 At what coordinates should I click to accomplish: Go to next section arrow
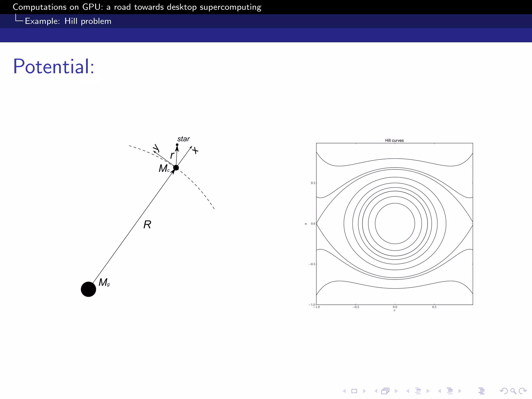tap(460, 391)
